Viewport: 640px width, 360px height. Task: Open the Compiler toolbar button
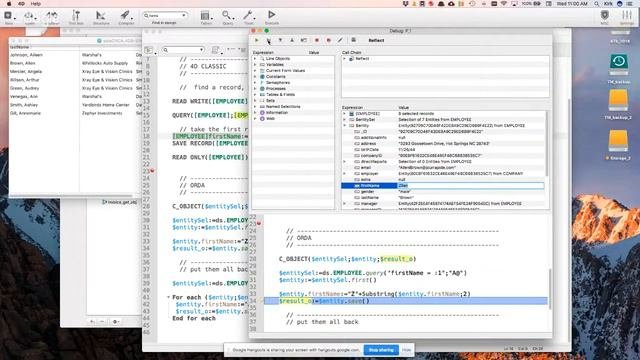pos(126,18)
